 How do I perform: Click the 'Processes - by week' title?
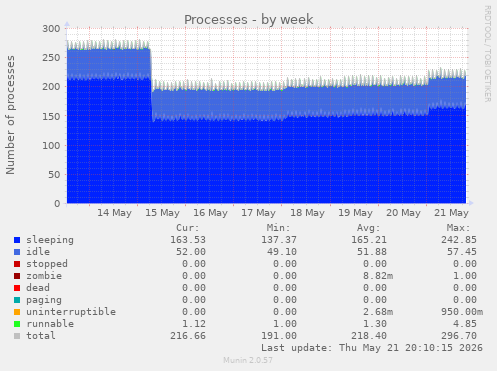tap(249, 19)
